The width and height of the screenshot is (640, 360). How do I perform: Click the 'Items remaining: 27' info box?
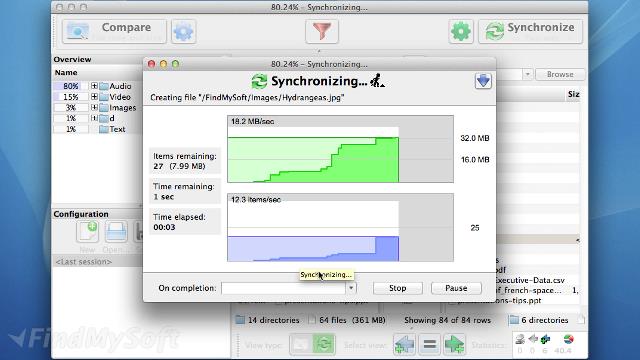pos(185,161)
